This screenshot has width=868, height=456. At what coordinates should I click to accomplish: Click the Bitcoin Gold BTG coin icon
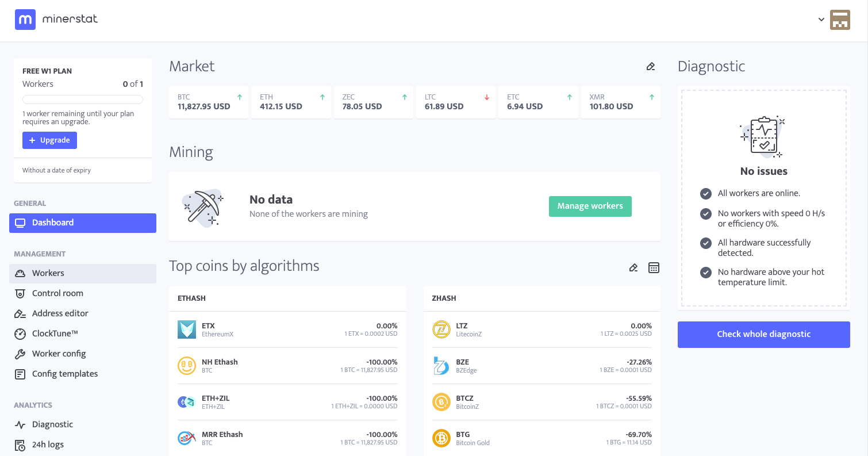coord(441,439)
